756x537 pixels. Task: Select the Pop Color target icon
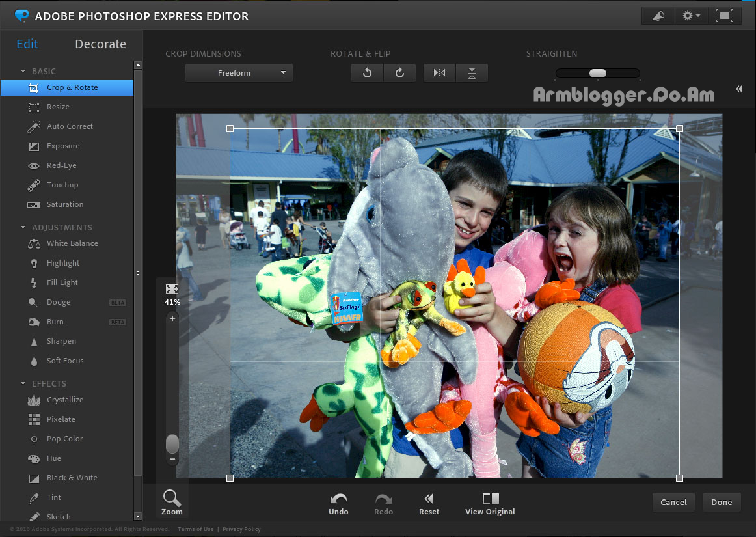[34, 439]
